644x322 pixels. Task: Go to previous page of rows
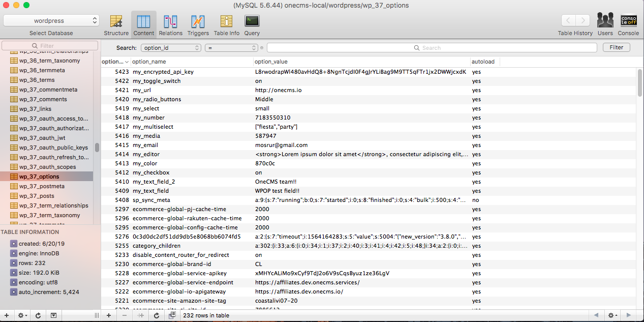[x=596, y=315]
